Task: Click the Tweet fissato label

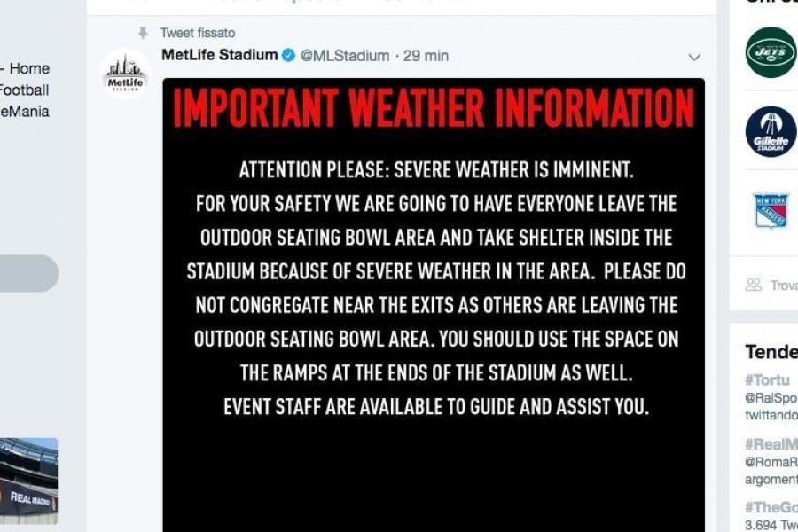Action: pos(198,33)
